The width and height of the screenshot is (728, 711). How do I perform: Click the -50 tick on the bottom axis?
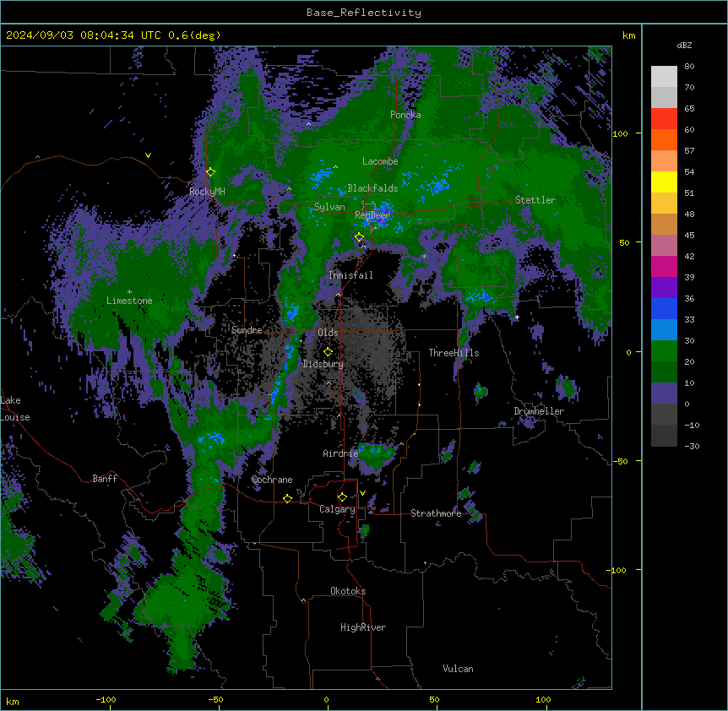pos(215,699)
